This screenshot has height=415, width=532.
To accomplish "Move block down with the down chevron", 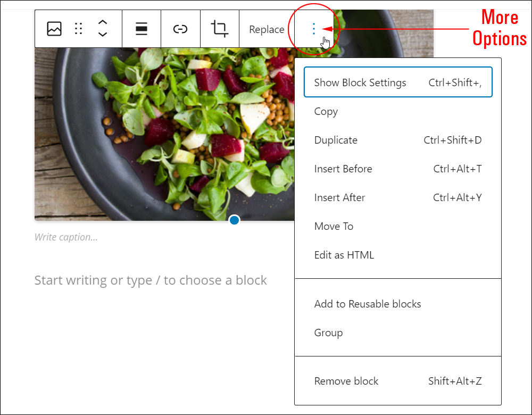I will 103,34.
